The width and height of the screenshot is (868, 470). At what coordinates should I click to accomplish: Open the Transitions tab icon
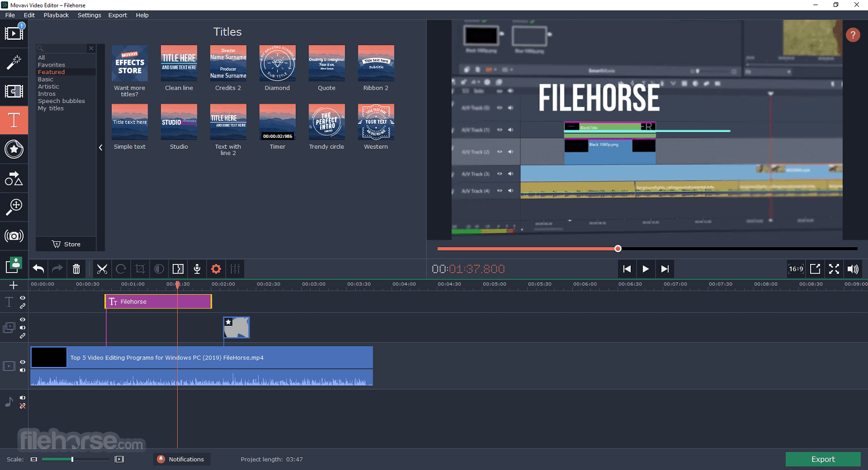pyautogui.click(x=14, y=91)
